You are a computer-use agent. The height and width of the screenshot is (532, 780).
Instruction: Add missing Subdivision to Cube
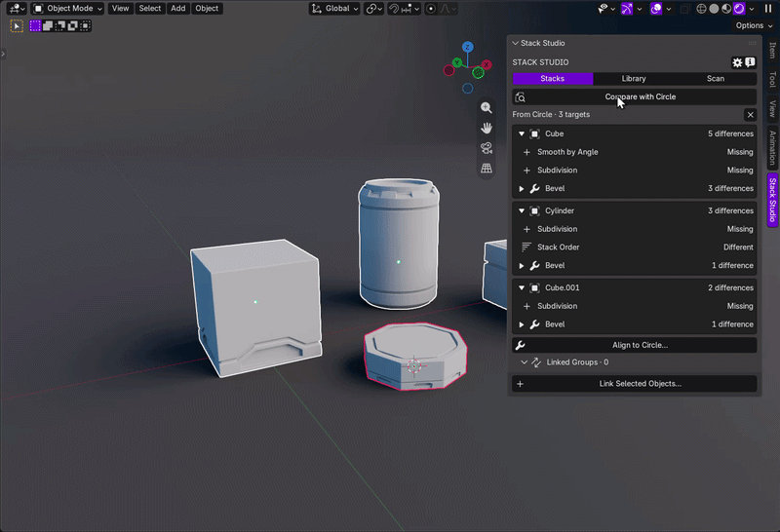tap(526, 171)
